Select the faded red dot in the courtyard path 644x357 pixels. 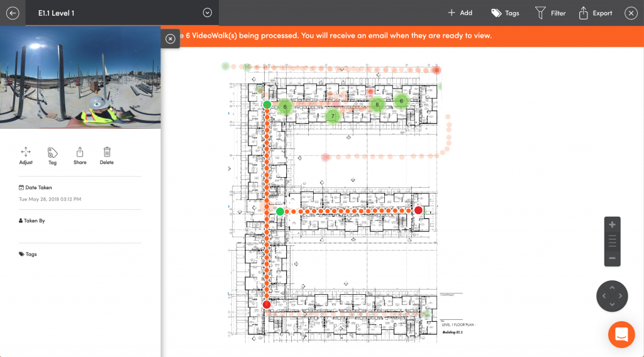tap(326, 157)
